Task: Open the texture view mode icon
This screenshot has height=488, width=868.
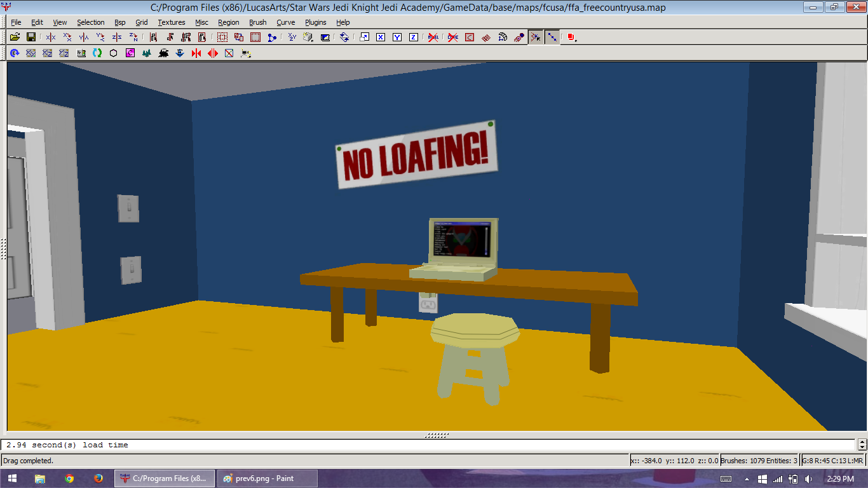Action: [308, 37]
